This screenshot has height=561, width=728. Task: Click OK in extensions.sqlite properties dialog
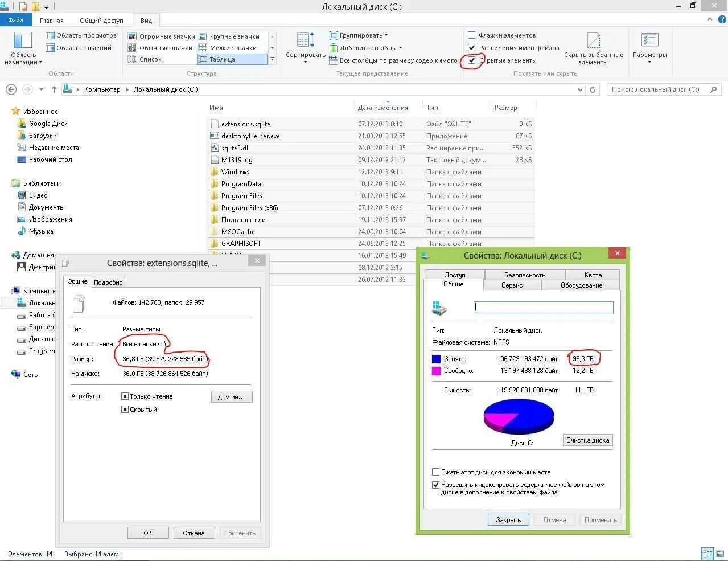point(148,533)
